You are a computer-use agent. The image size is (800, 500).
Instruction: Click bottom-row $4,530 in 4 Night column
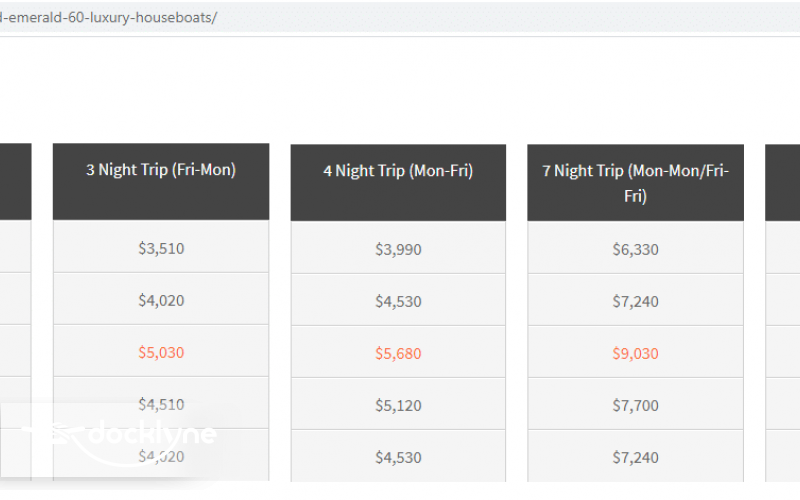[x=398, y=457]
